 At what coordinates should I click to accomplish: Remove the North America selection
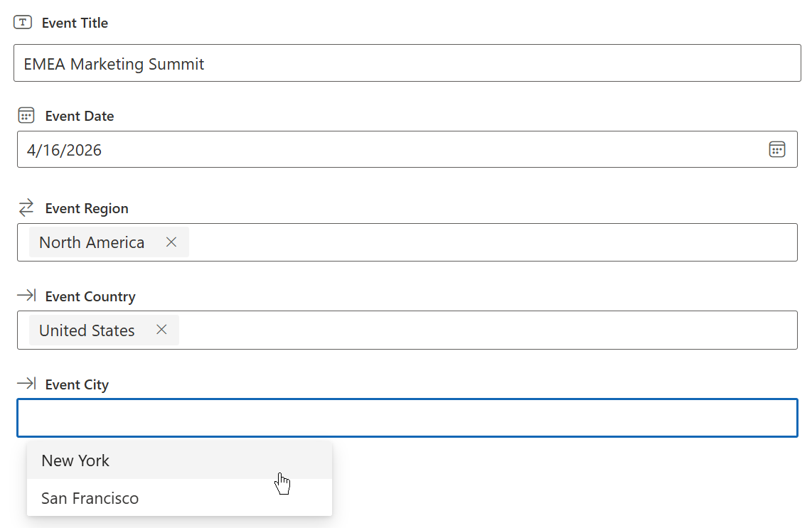[171, 242]
